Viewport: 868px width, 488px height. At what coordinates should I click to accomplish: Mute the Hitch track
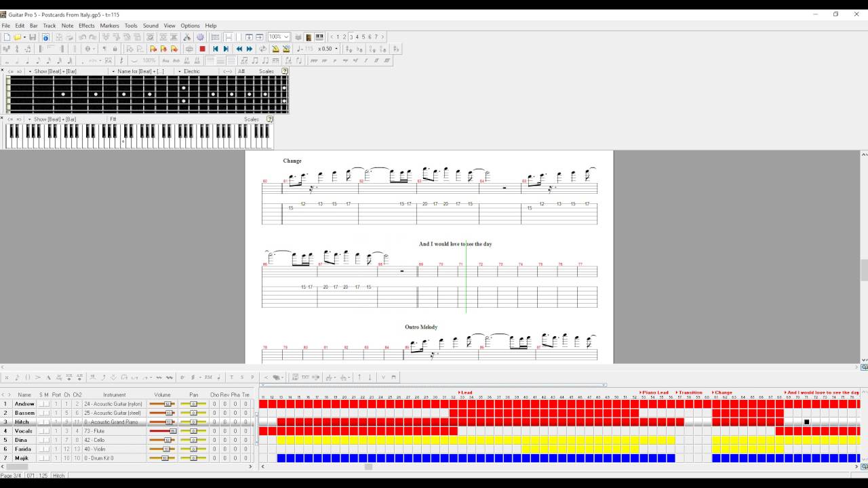pos(47,422)
